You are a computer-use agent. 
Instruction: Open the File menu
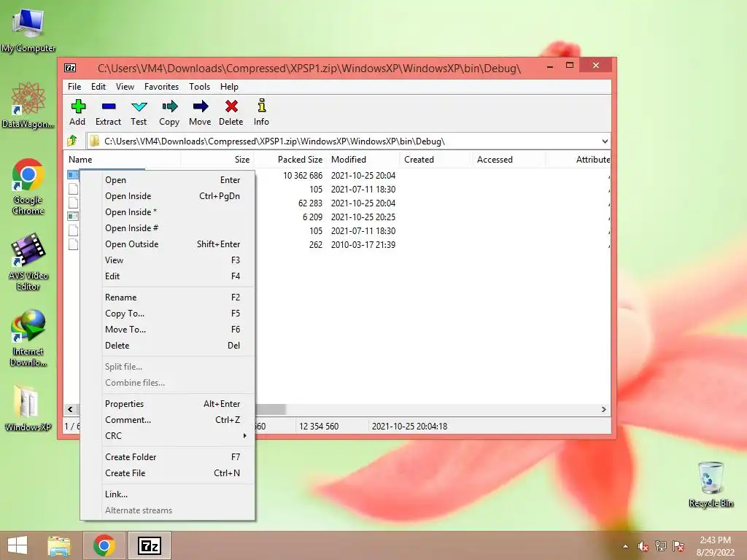pyautogui.click(x=74, y=87)
